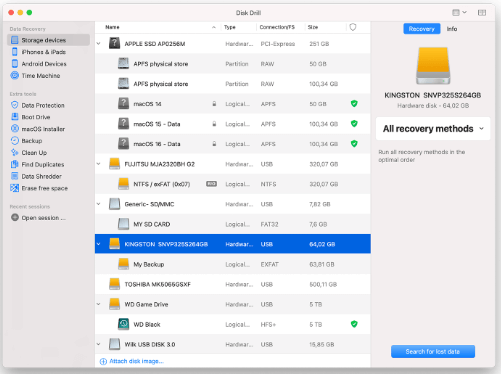Select the macOS 14 volume
This screenshot has width=501, height=374.
click(233, 104)
